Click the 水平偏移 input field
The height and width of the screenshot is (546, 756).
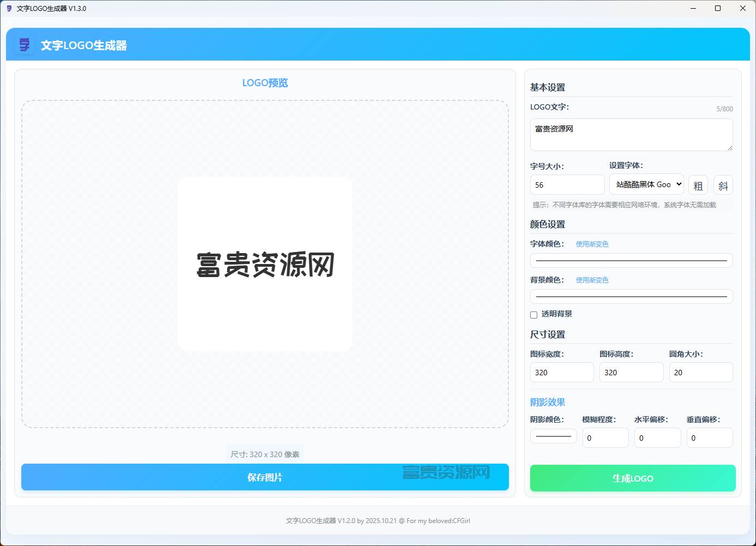tap(658, 438)
